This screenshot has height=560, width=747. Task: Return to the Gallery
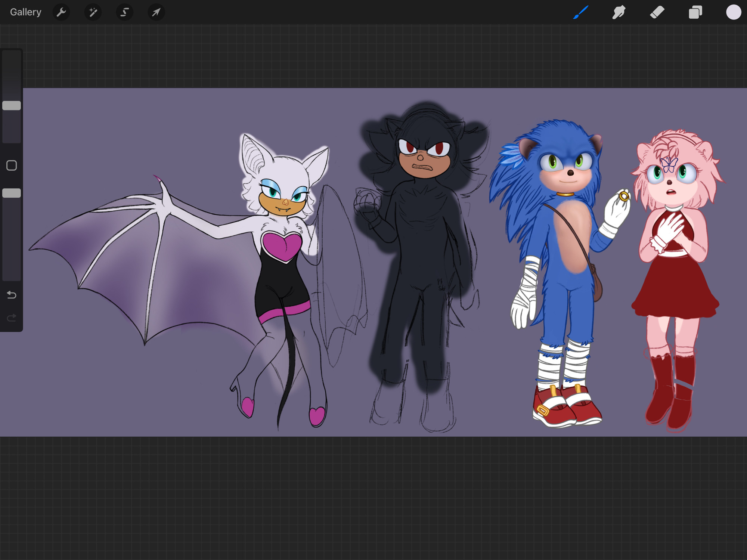(25, 12)
